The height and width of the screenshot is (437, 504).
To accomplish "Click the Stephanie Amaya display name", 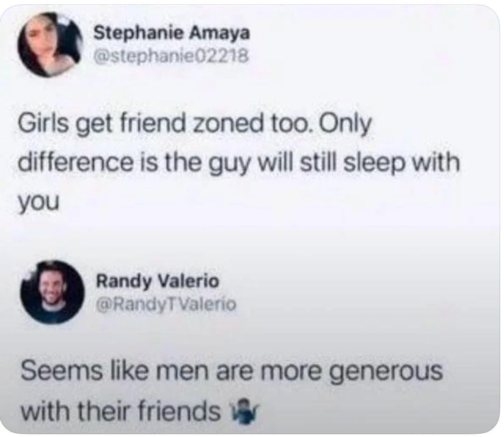I will tap(171, 33).
